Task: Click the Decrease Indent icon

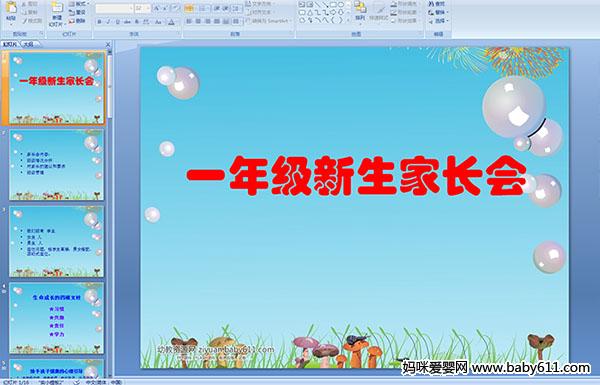Action: point(217,8)
